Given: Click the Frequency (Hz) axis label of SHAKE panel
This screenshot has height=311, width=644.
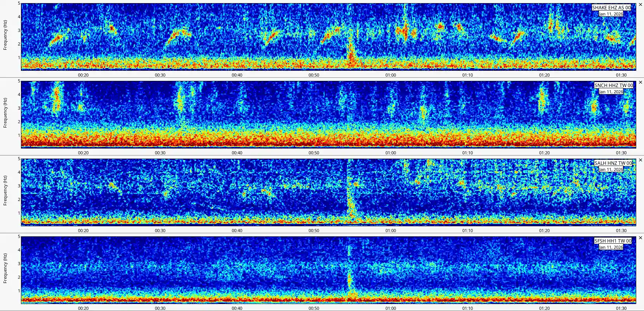Looking at the screenshot, I should point(5,35).
